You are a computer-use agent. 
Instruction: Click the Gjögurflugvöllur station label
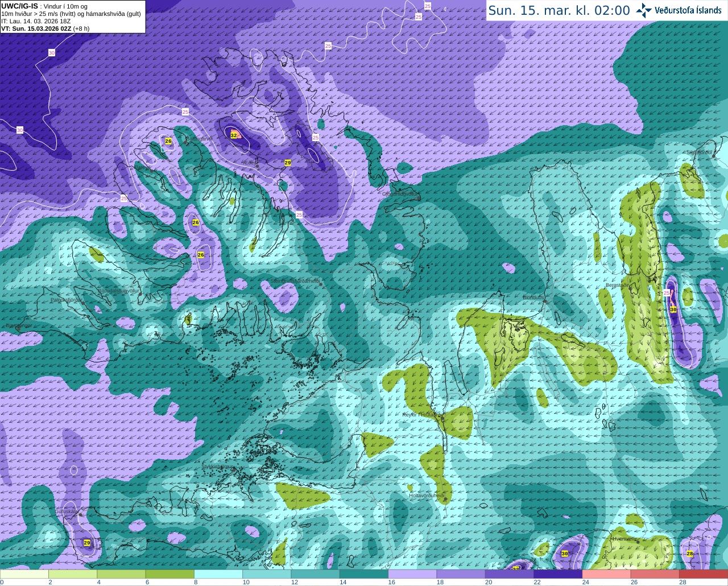pos(401,194)
